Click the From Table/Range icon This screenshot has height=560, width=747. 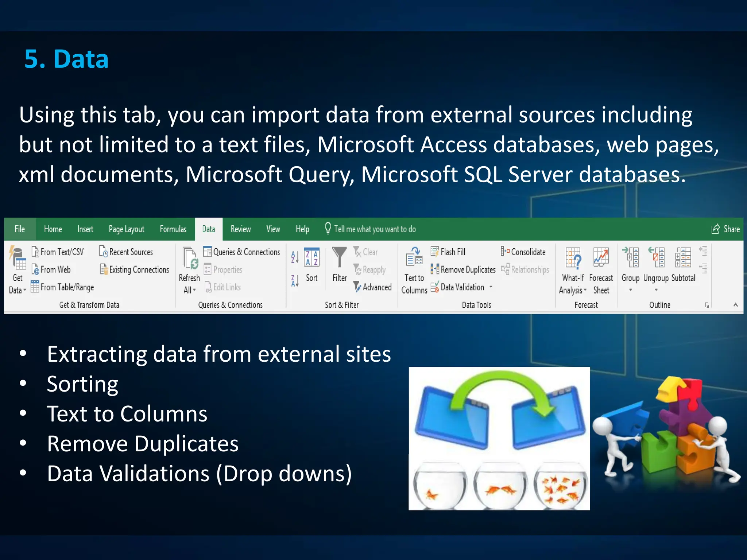(35, 287)
